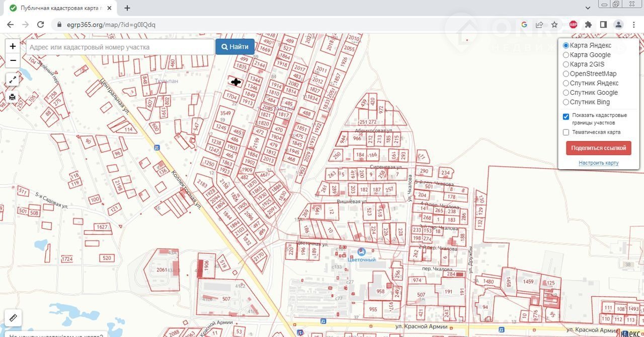The height and width of the screenshot is (337, 644).
Task: Open a new browser tab
Action: tap(127, 8)
